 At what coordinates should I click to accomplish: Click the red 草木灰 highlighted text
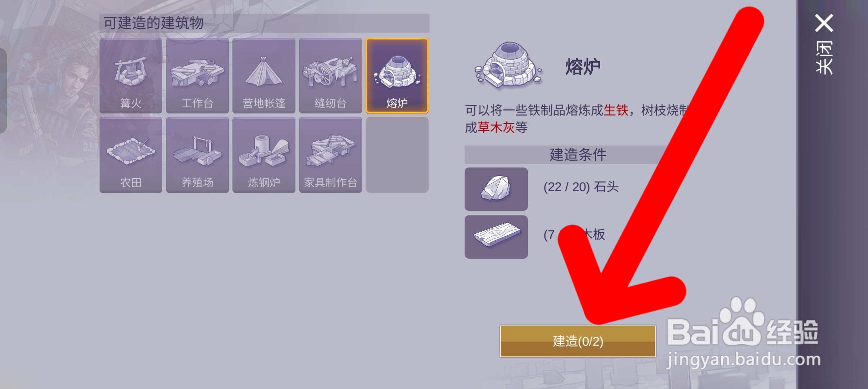pyautogui.click(x=496, y=128)
